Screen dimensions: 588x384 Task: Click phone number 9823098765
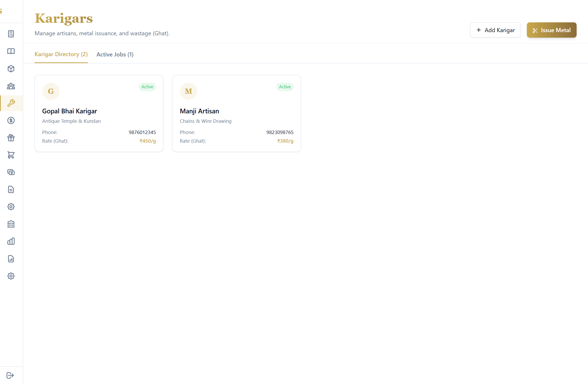click(x=280, y=132)
